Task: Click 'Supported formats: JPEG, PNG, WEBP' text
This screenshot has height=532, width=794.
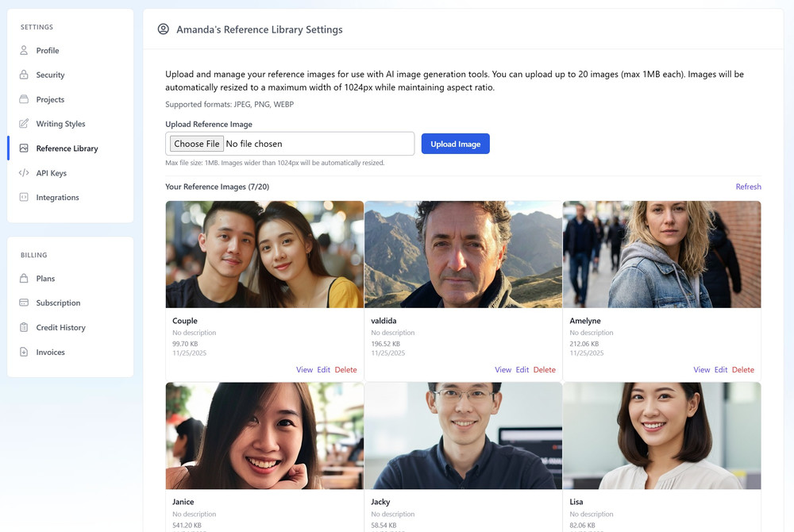Action: coord(229,104)
